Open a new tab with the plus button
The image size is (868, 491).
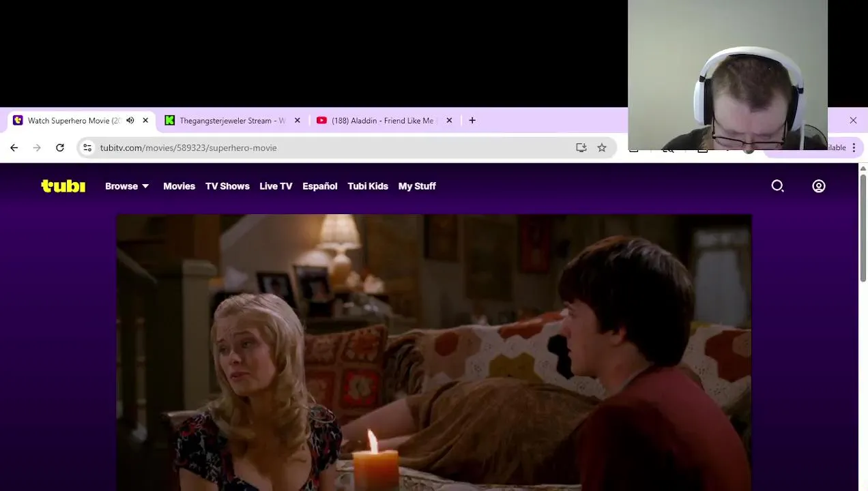[472, 121]
